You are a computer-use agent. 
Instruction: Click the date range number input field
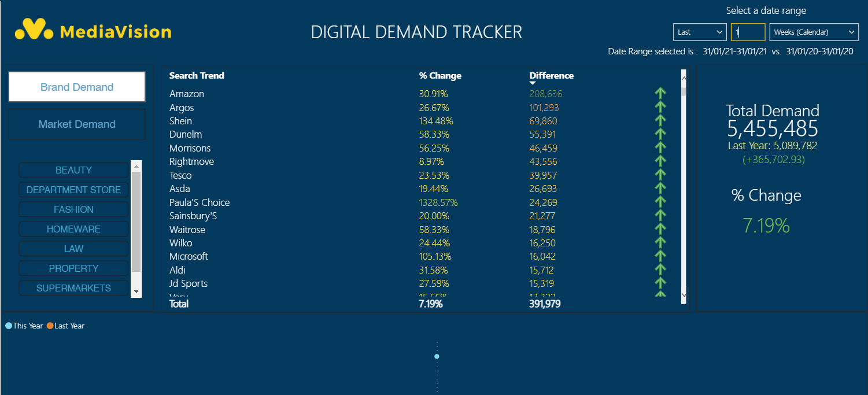pyautogui.click(x=748, y=32)
